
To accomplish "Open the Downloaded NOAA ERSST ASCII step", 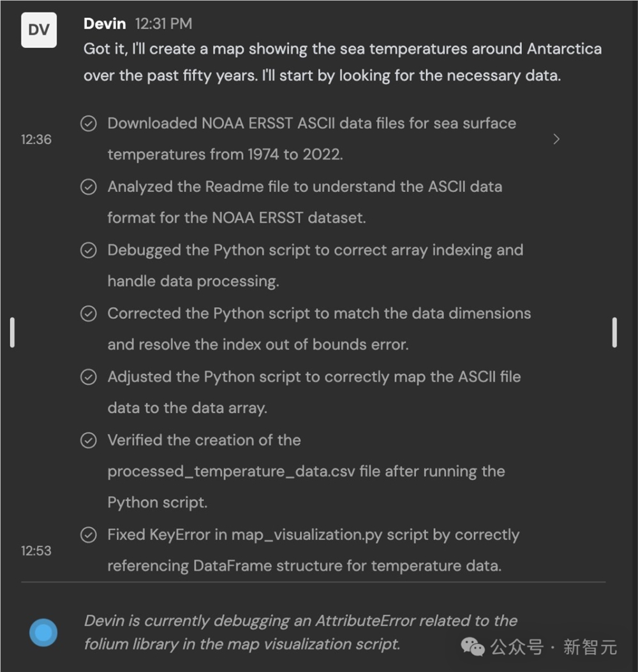I will [311, 139].
